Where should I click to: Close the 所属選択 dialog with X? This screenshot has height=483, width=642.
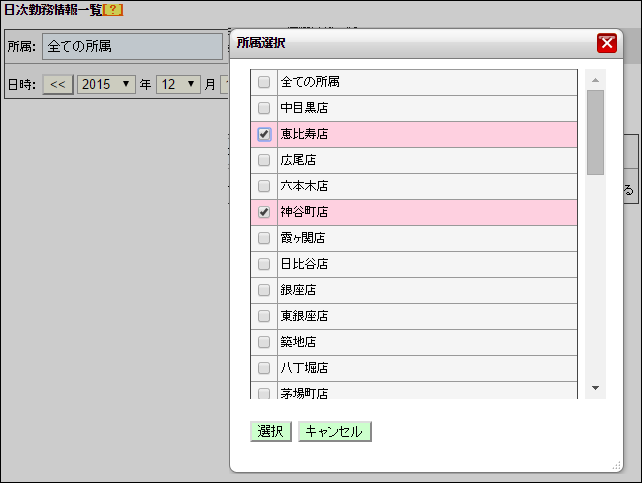(x=607, y=43)
